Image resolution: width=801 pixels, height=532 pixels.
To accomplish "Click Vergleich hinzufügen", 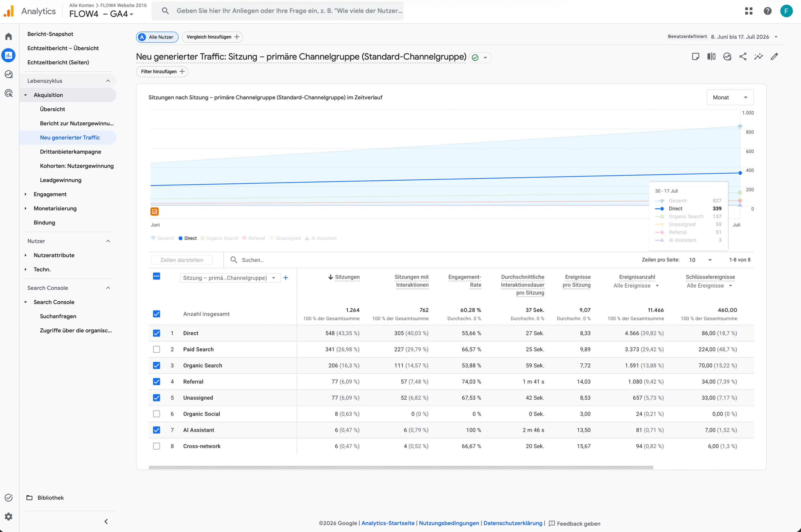I will 212,37.
